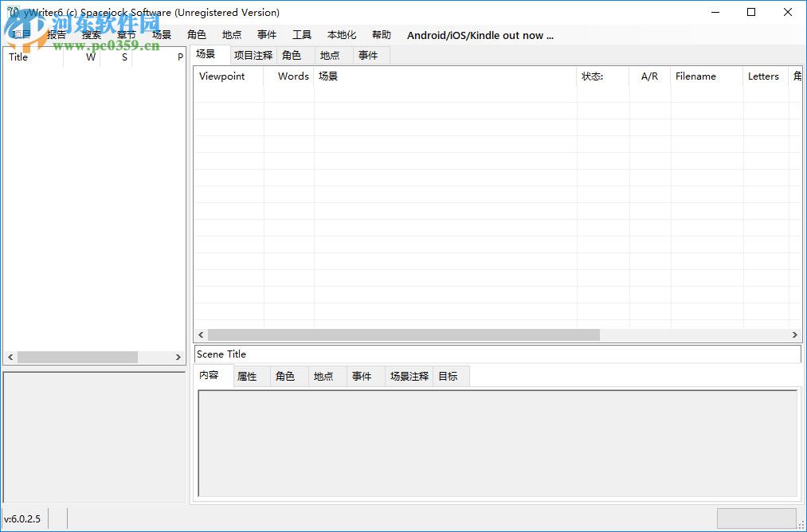The height and width of the screenshot is (532, 807).
Task: Open the 帮助 menu
Action: coord(381,34)
